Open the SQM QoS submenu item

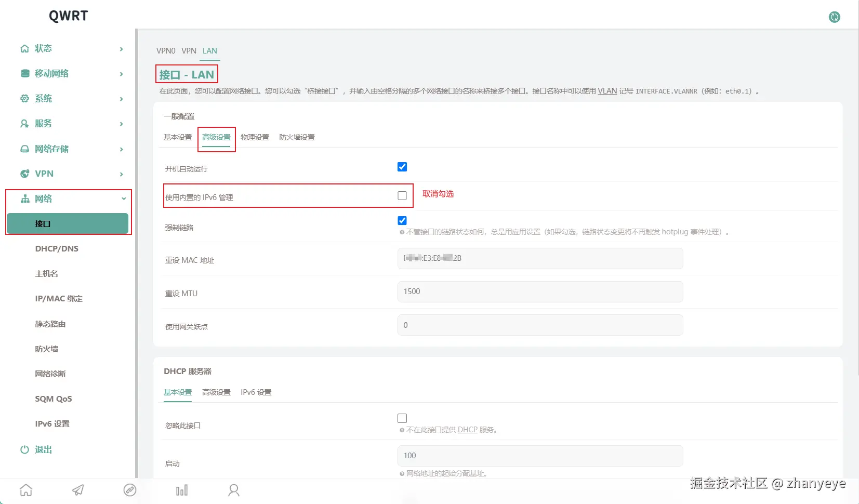coord(54,399)
